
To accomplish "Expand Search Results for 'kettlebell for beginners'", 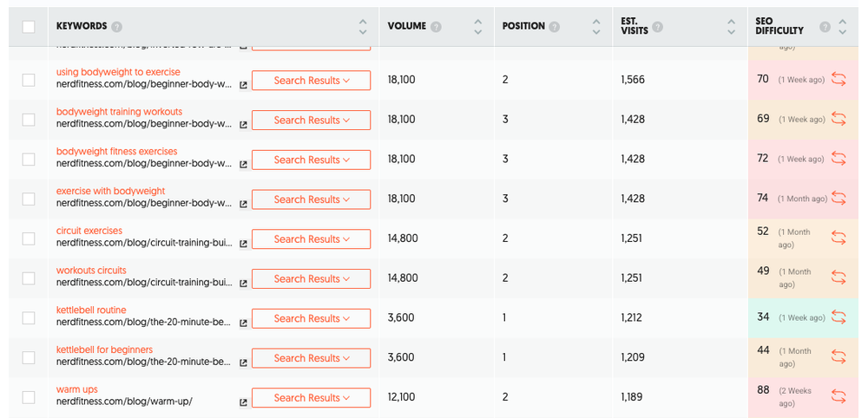I will click(x=311, y=358).
